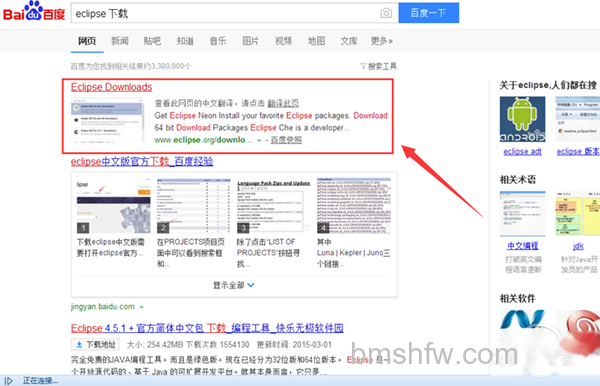Expand the 显示全部 chevron

(251, 285)
